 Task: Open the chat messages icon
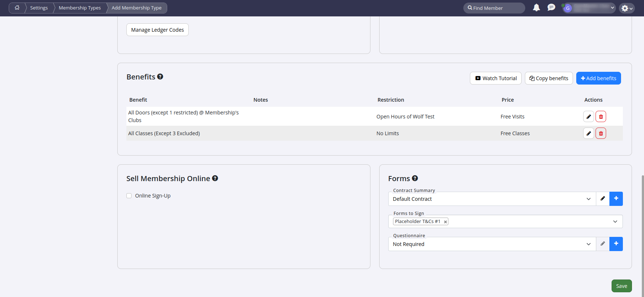[x=551, y=8]
